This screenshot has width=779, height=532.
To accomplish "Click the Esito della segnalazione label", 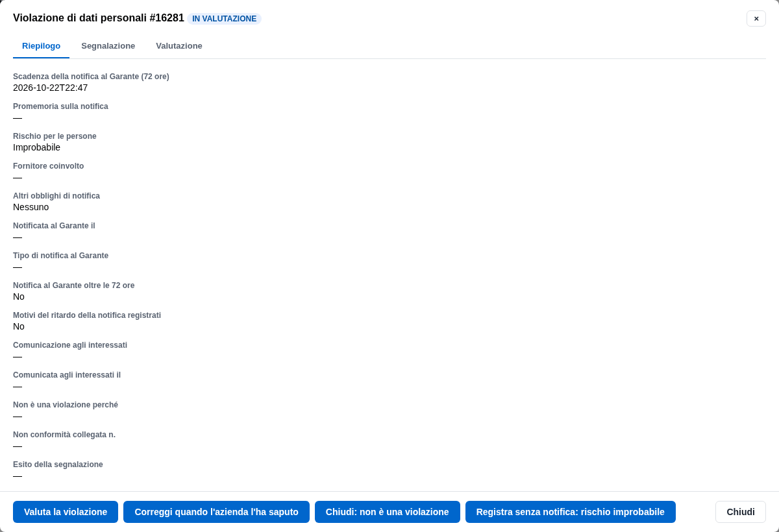I will [58, 465].
